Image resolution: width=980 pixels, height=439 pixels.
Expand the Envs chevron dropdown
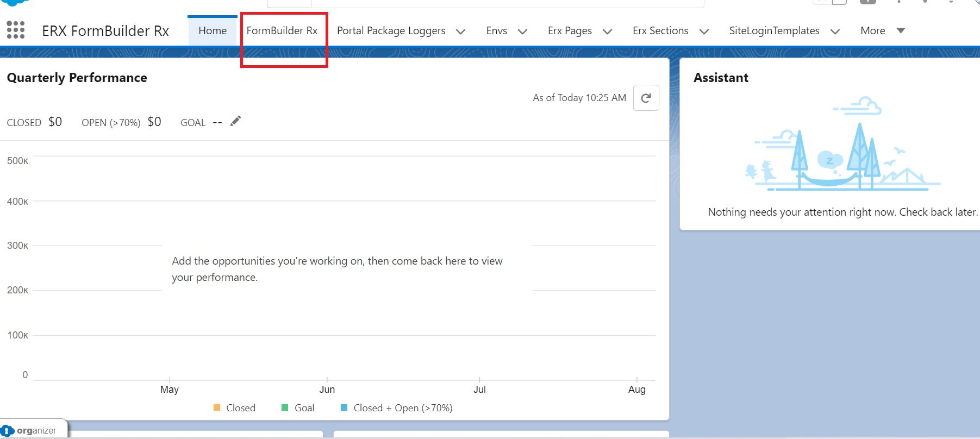pyautogui.click(x=522, y=32)
